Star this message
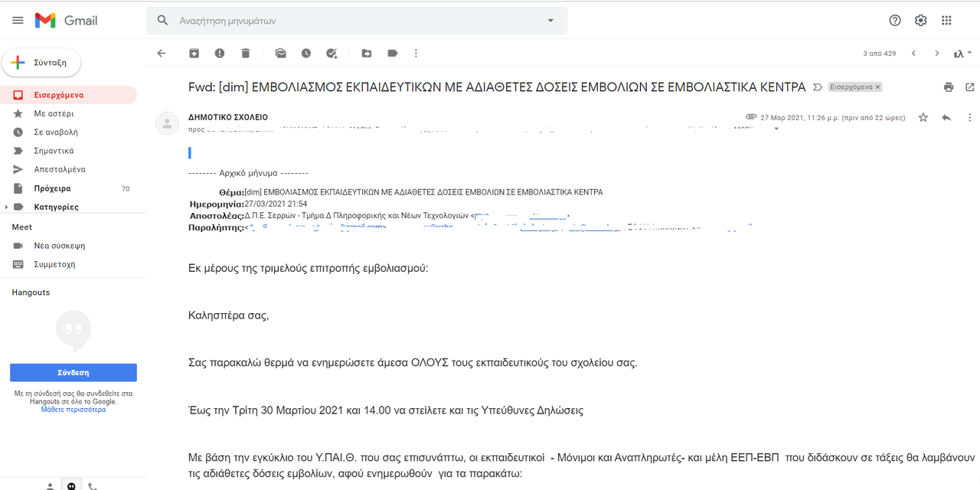The width and height of the screenshot is (980, 490). click(x=923, y=117)
